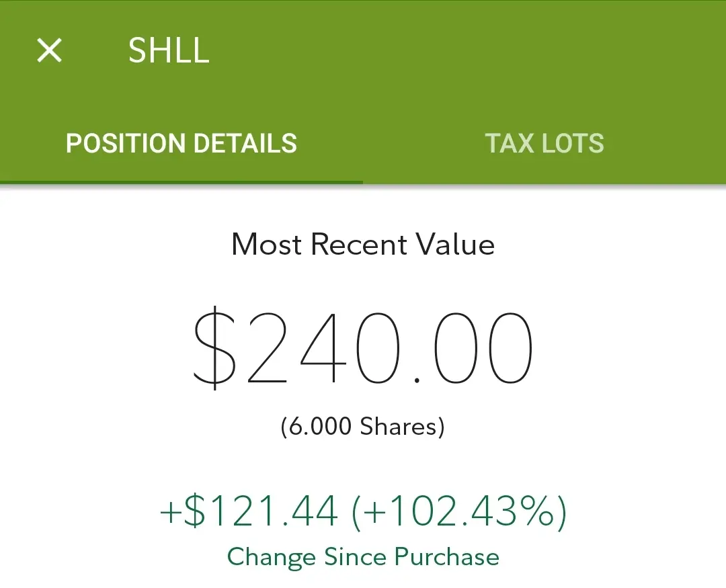Tap the word Value in heading

tap(454, 244)
